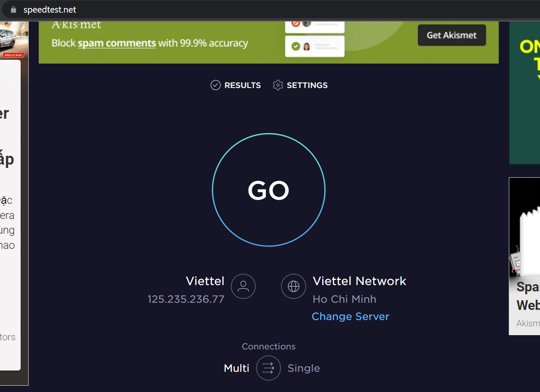Click the red blocked icon in Akismet ad
540x392 pixels.
296,23
